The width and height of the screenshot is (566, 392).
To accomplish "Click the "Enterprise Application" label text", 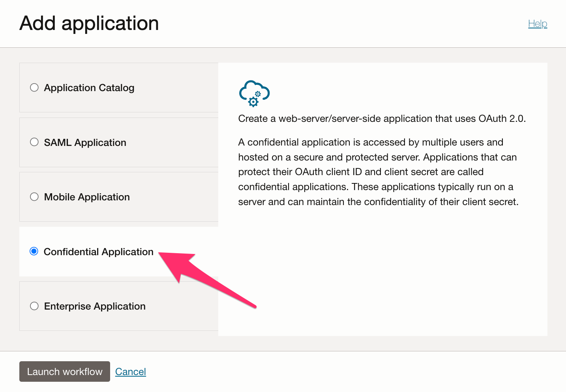I will click(95, 306).
